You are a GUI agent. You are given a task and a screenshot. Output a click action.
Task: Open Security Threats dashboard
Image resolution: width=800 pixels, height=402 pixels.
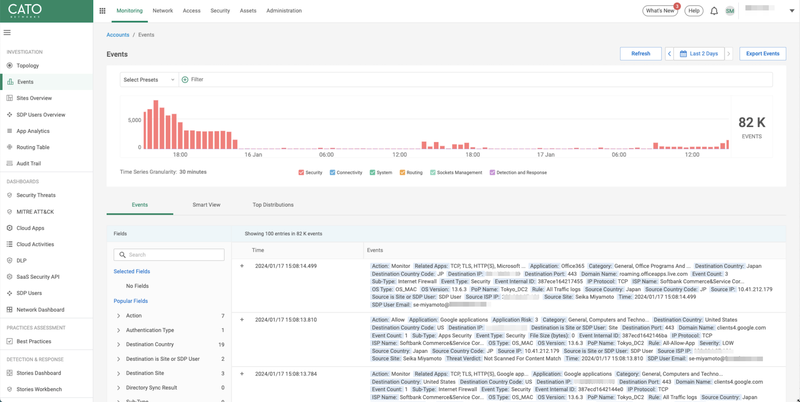(36, 195)
